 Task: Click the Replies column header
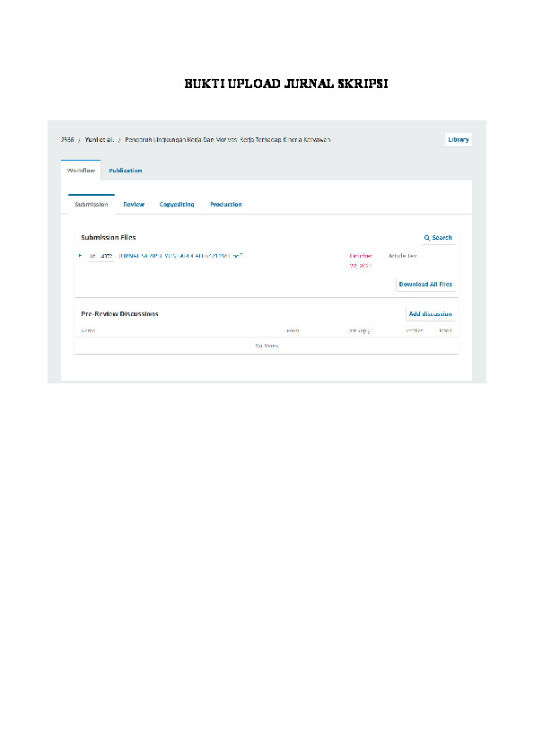point(415,330)
